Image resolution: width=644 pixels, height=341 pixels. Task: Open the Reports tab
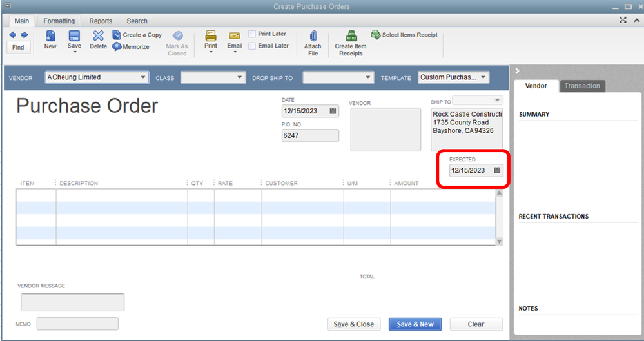[101, 21]
